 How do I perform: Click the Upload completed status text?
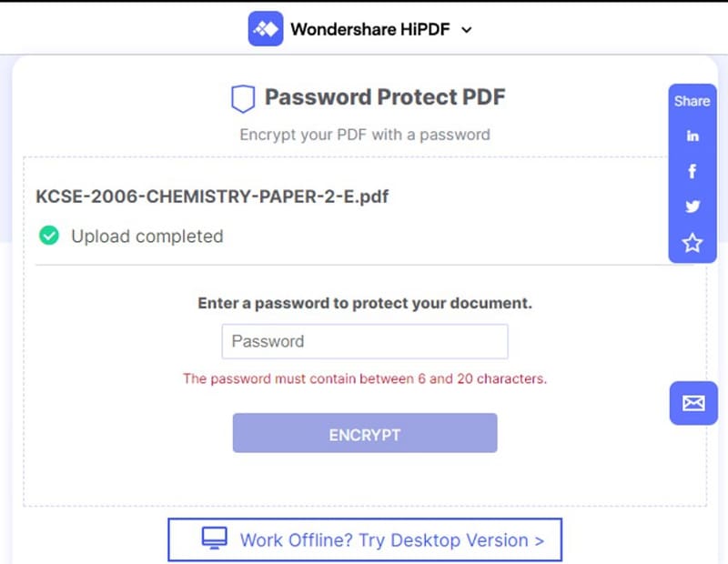point(147,237)
